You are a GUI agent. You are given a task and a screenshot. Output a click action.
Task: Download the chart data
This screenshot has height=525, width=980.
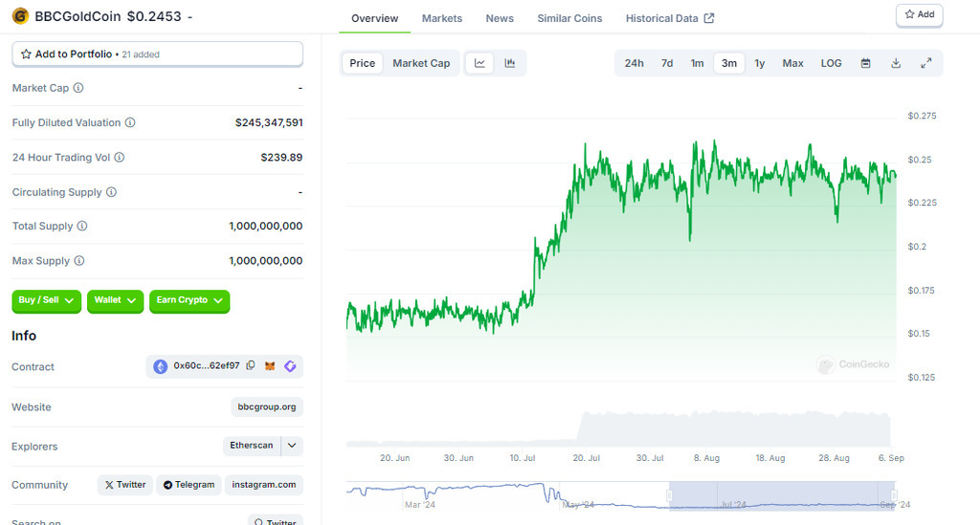pos(896,63)
